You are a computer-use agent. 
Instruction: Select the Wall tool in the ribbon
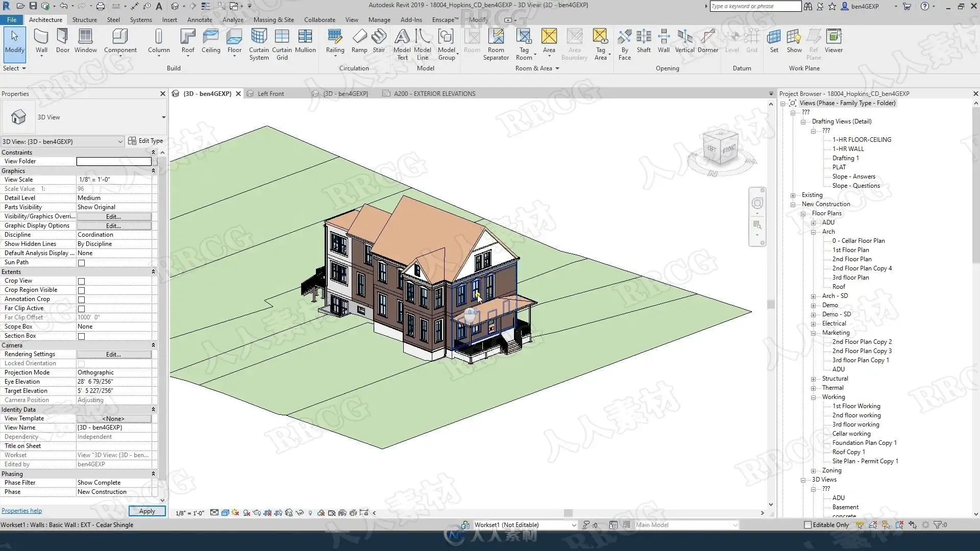pyautogui.click(x=41, y=41)
